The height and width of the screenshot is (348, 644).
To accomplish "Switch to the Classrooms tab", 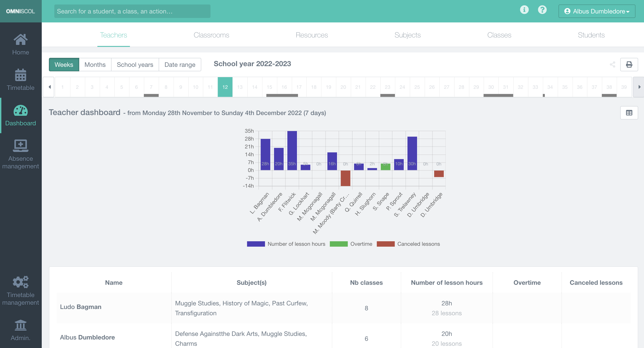I will tap(211, 35).
